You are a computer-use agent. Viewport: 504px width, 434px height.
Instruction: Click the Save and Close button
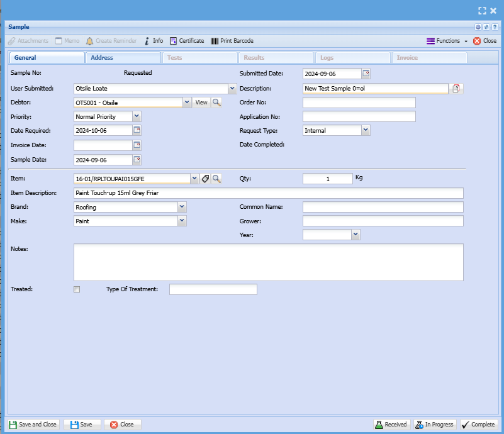coord(33,425)
